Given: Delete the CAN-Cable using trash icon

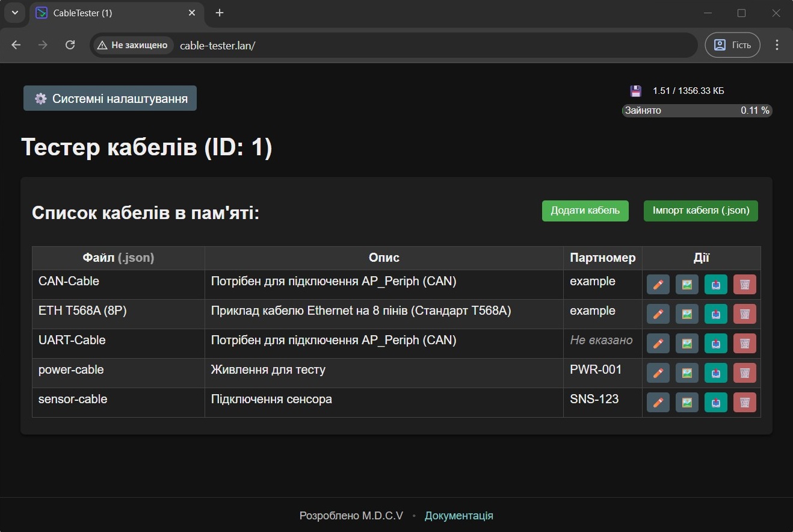Looking at the screenshot, I should point(744,285).
